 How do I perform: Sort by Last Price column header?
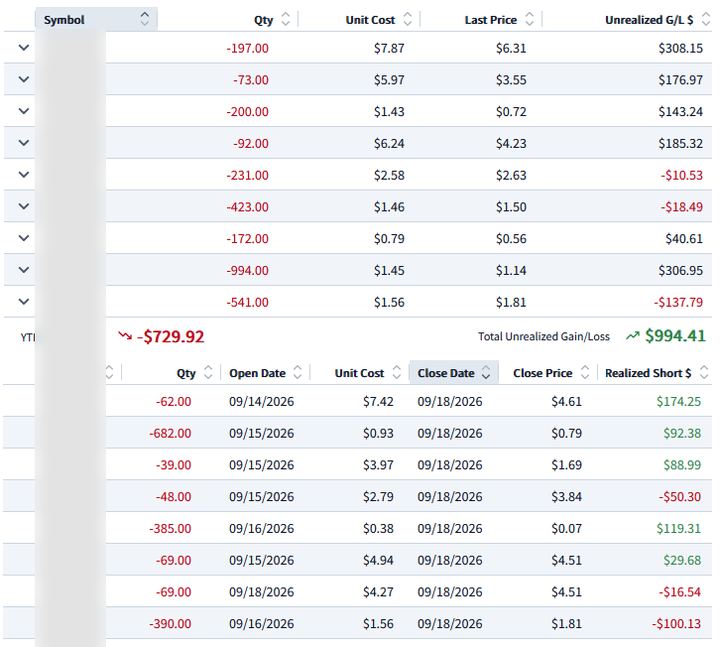click(490, 20)
